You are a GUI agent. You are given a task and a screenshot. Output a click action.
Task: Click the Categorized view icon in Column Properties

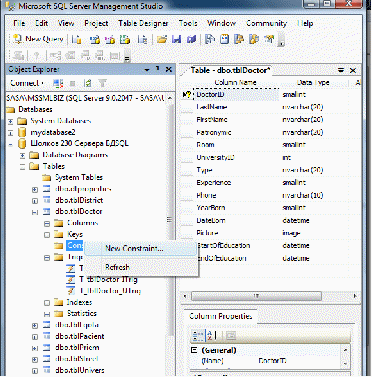197,336
